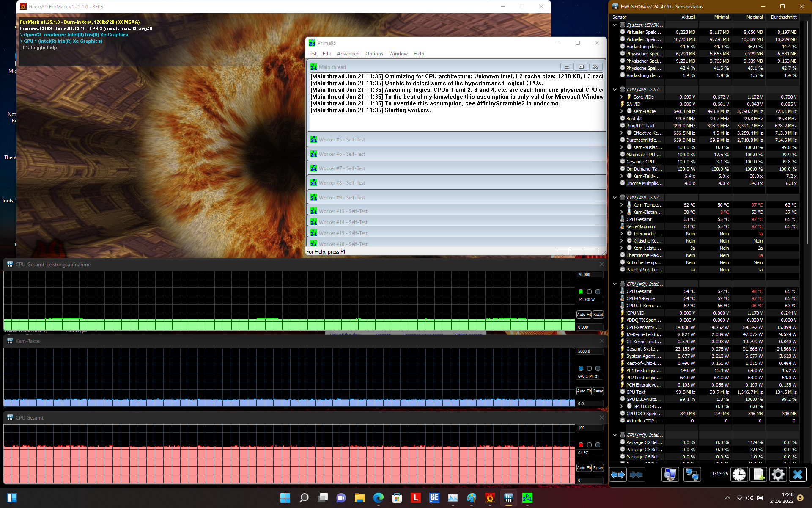This screenshot has height=508, width=812.
Task: Expand the Core VIDs tree row
Action: click(622, 97)
